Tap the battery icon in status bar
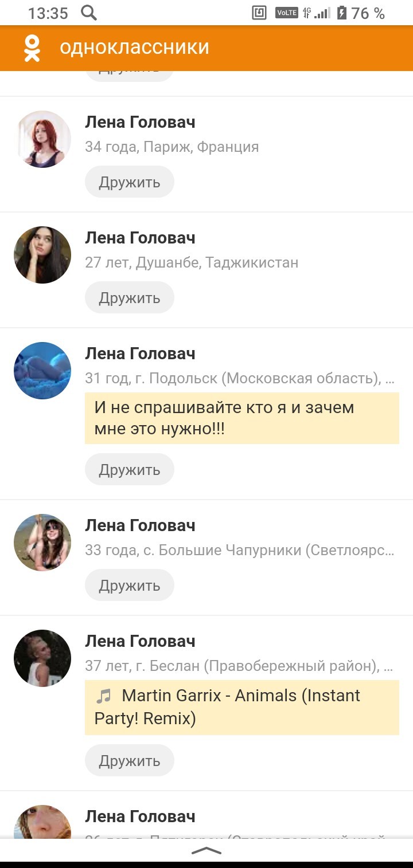 click(x=342, y=13)
